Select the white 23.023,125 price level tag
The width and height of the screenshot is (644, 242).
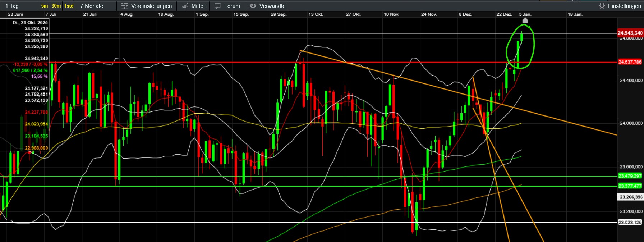tap(630, 222)
